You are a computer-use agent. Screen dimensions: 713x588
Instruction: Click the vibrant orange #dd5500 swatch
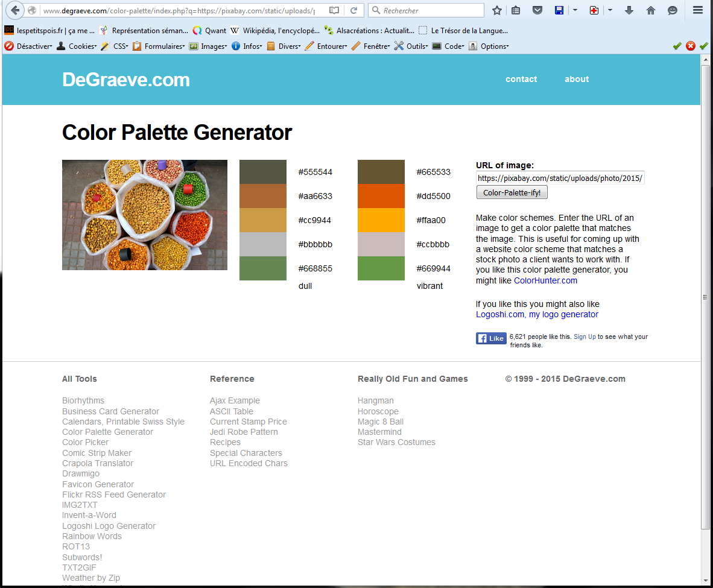point(381,196)
